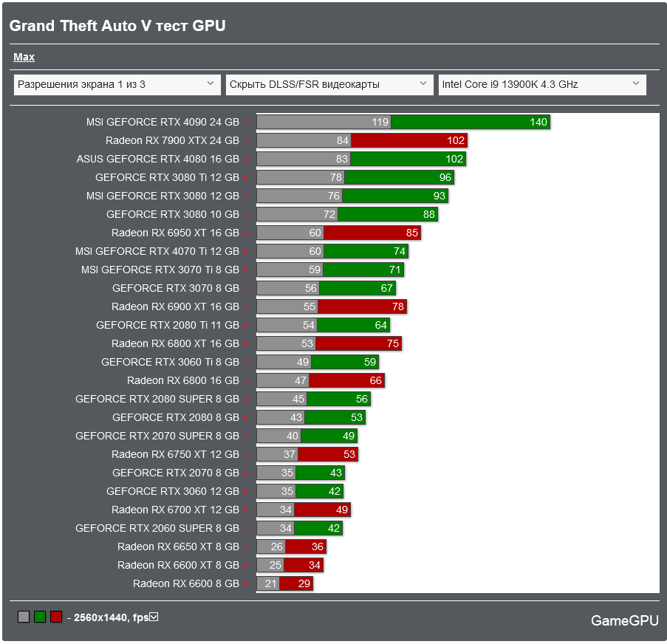Click the Radeon RX 6950 XT 16 GB label

[175, 233]
